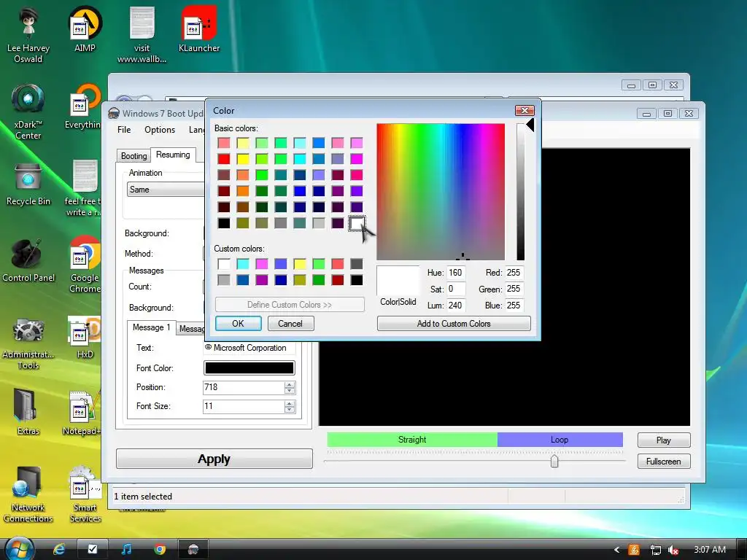Pick the cyan custom color swatch

pyautogui.click(x=242, y=264)
